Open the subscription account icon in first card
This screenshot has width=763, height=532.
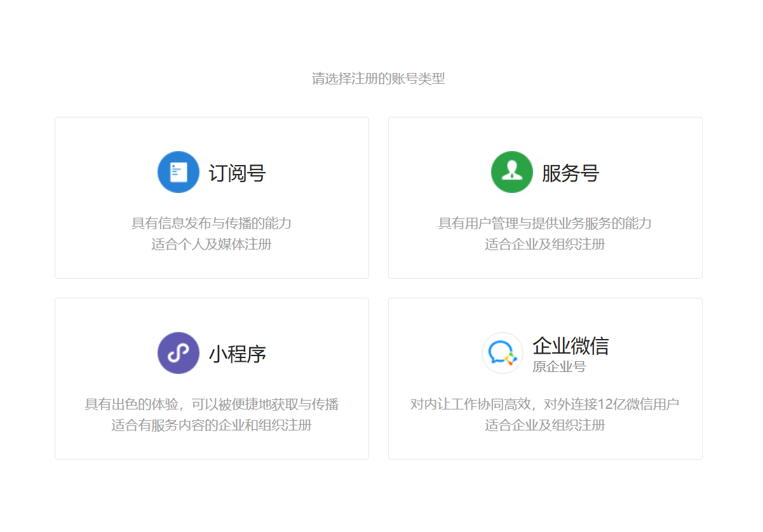(x=179, y=171)
